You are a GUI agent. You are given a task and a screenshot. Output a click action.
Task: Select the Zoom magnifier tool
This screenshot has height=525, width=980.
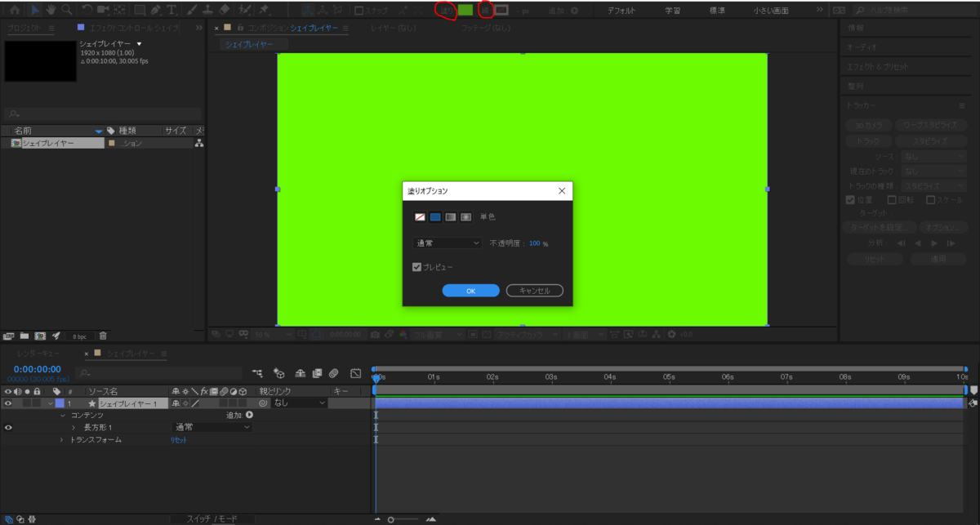click(x=65, y=10)
